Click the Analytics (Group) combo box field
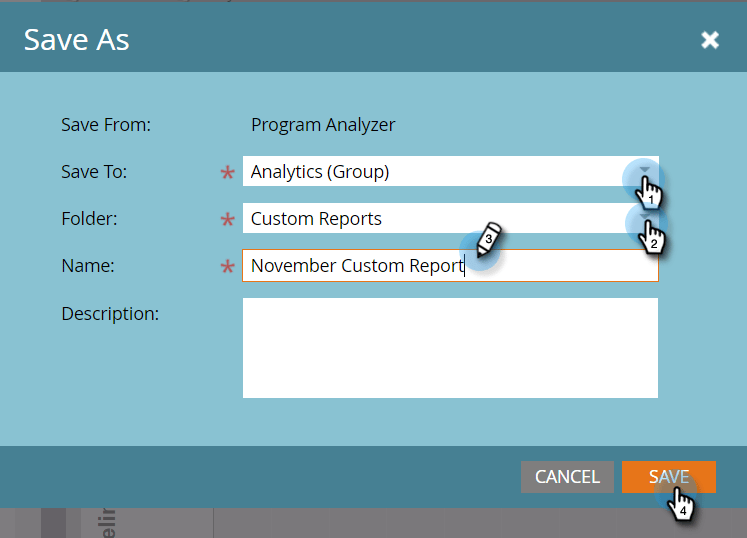The image size is (747, 538). [430, 171]
